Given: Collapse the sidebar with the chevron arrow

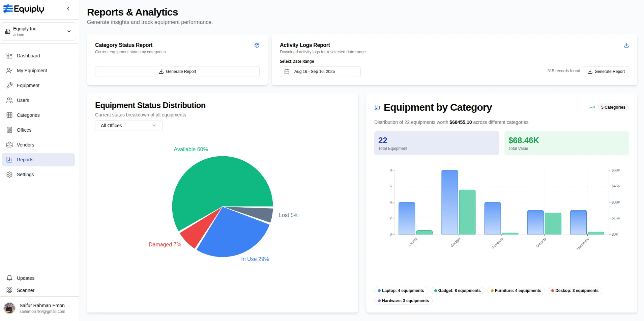Looking at the screenshot, I should [x=68, y=9].
